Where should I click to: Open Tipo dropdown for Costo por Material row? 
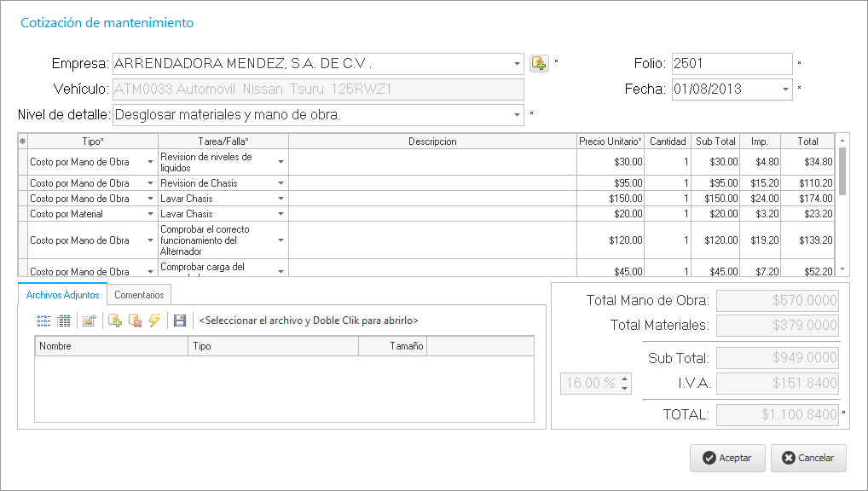(150, 214)
